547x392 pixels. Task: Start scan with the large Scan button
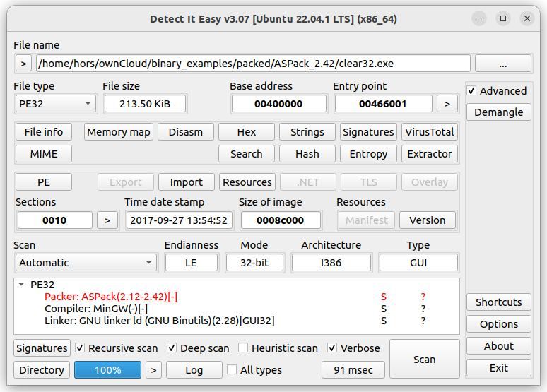(424, 360)
